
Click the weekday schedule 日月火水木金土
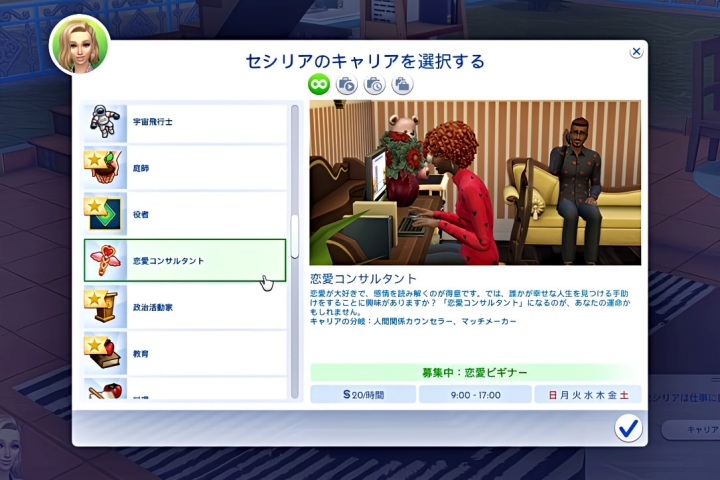[588, 395]
